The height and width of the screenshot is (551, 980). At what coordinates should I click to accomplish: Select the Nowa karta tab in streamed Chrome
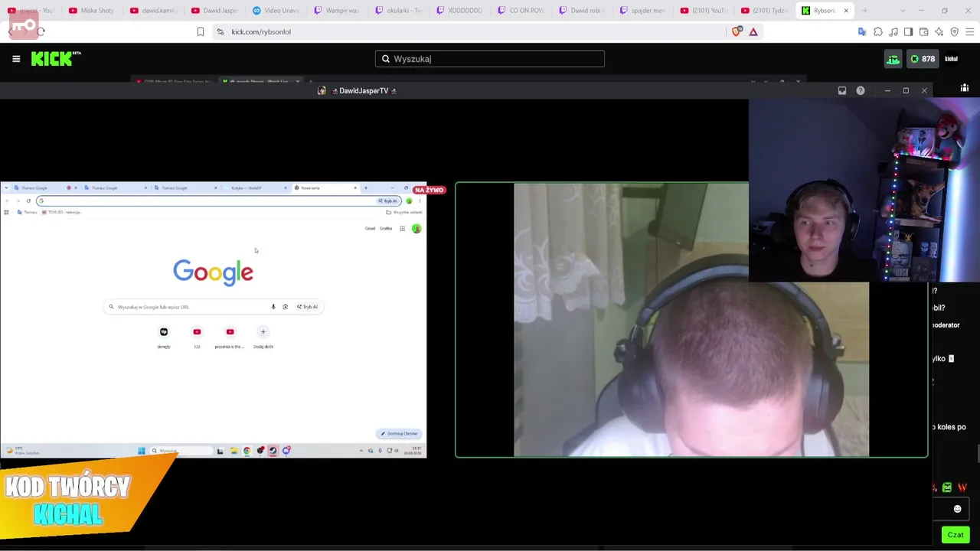point(325,188)
